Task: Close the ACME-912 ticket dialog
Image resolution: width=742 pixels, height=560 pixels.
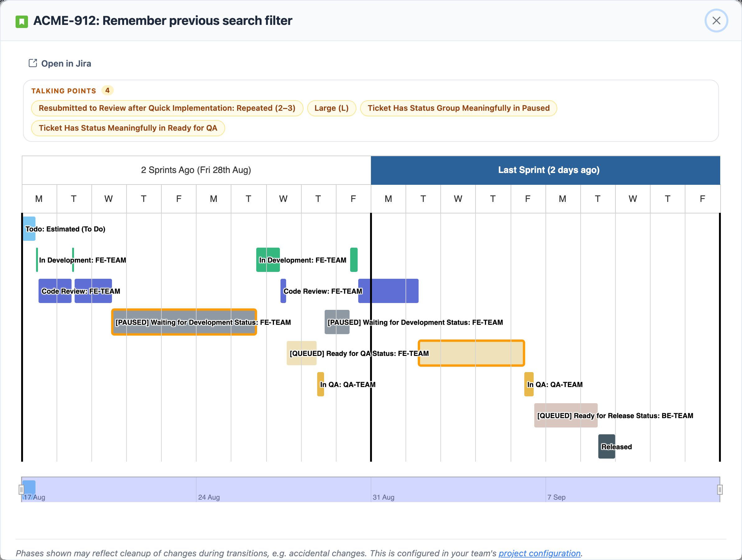Action: pyautogui.click(x=716, y=21)
